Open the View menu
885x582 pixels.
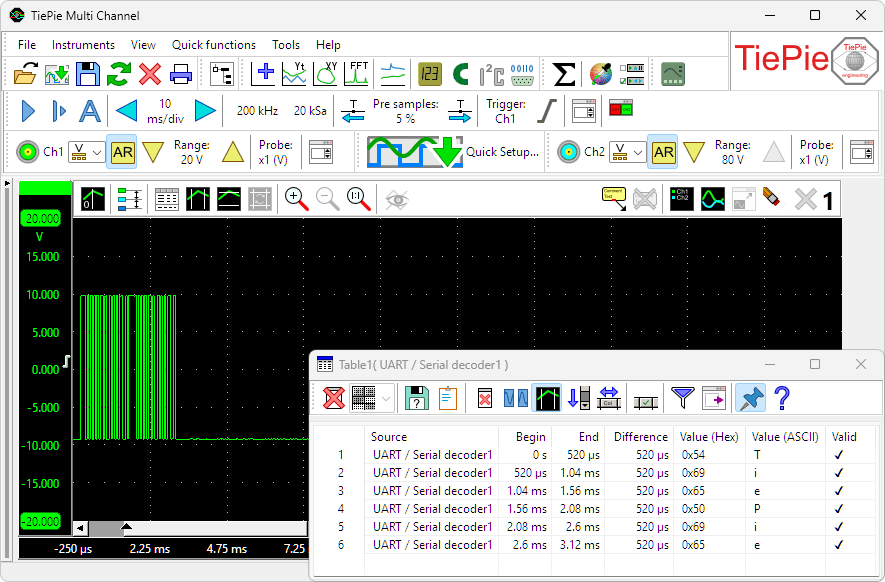tap(143, 45)
